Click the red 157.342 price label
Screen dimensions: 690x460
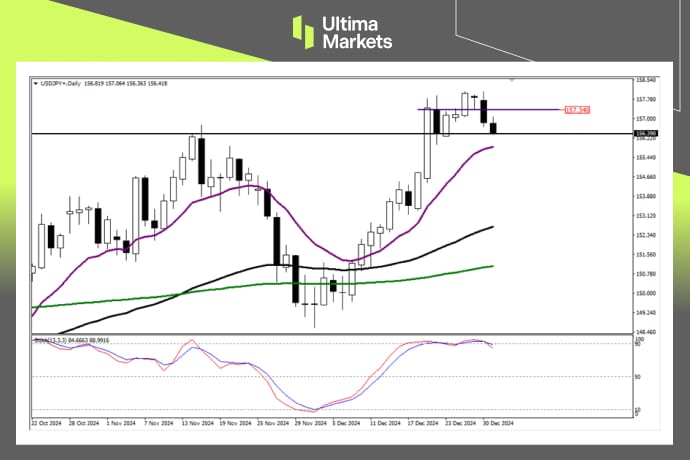(577, 109)
